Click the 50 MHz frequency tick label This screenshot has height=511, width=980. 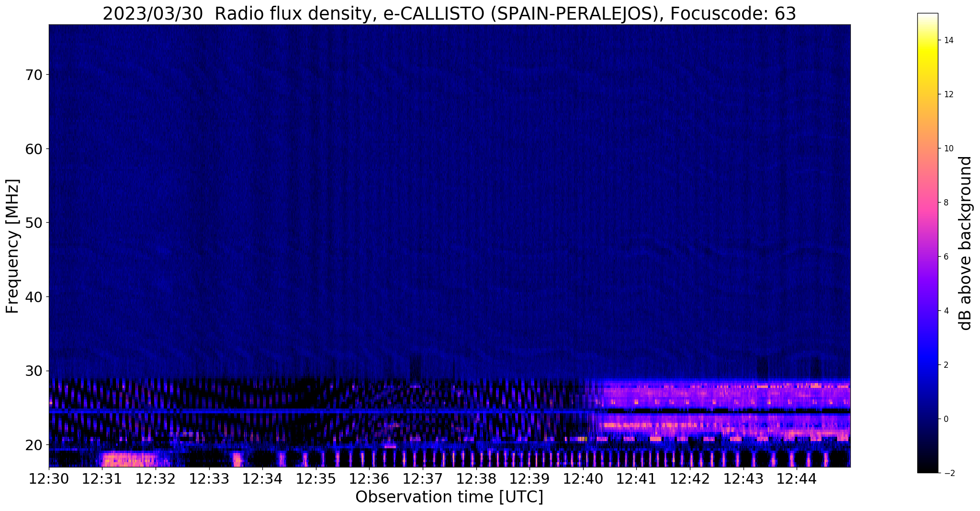(x=34, y=223)
